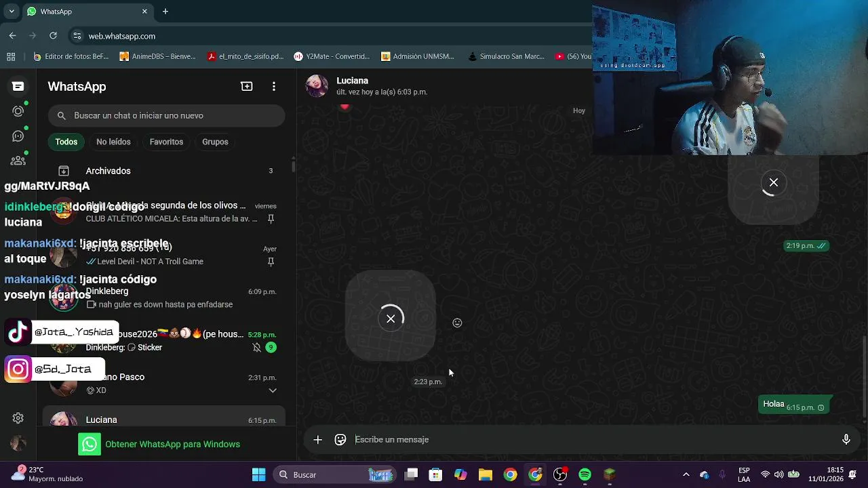Viewport: 868px width, 488px height.
Task: Open the Dinkleberg chat from 6:09 p.m.
Action: point(164,298)
